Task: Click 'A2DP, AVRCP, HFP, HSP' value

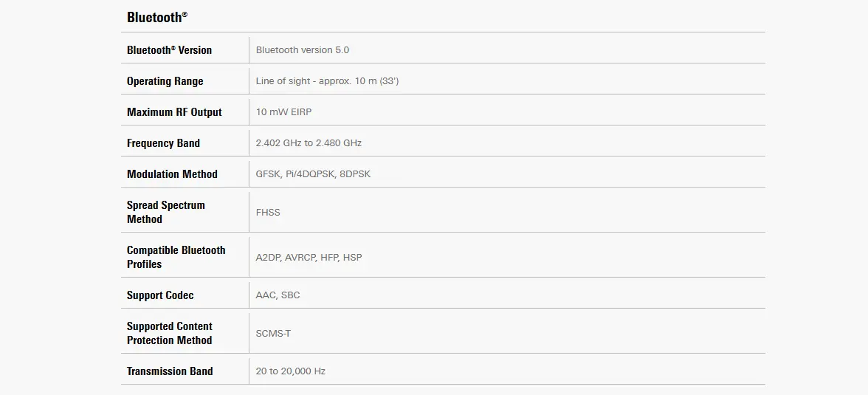Action: [x=309, y=257]
